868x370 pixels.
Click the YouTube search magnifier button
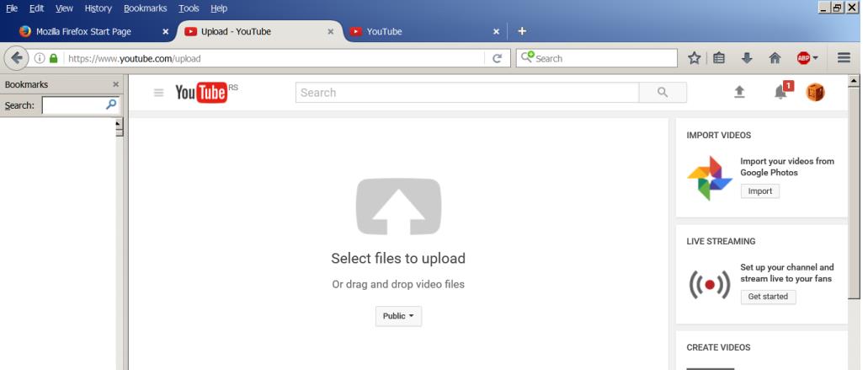click(x=663, y=93)
